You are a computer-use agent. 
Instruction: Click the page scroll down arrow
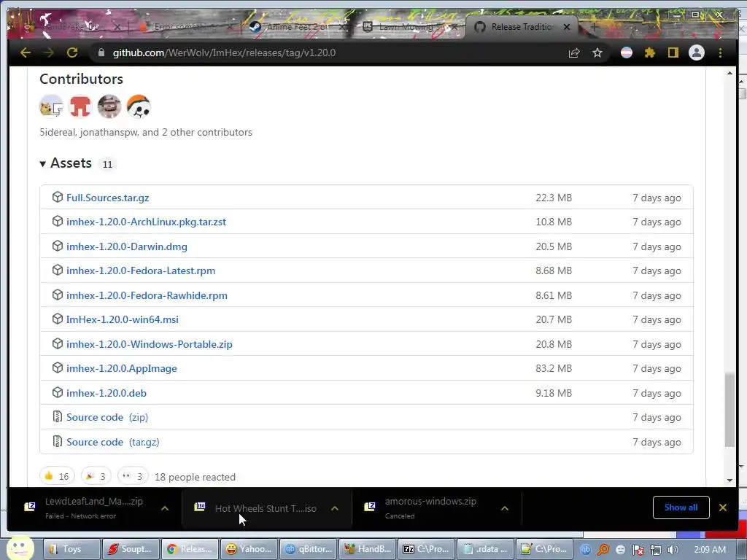[729, 480]
